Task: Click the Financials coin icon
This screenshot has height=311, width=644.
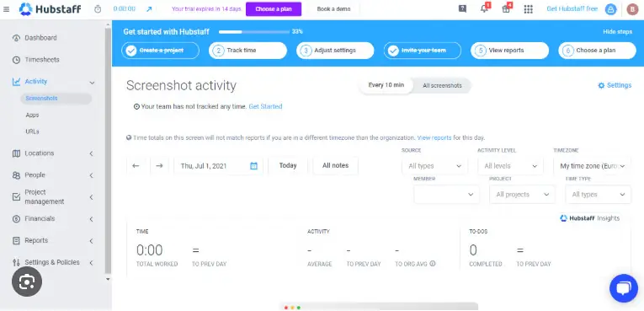Action: coord(17,219)
